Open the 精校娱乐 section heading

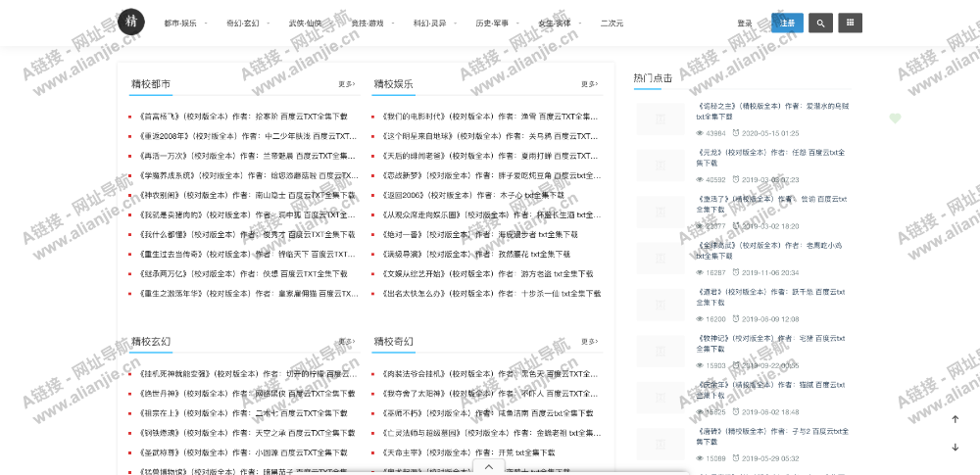394,84
